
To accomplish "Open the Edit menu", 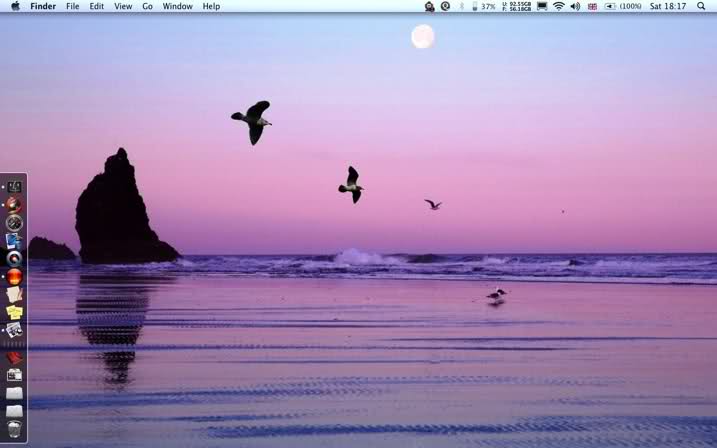I will 96,6.
